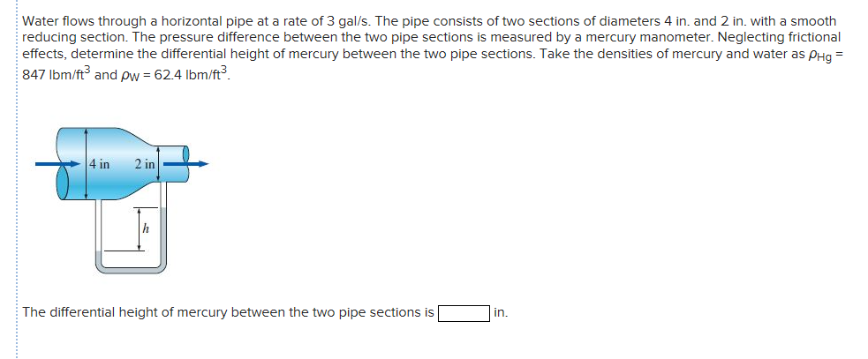The width and height of the screenshot is (868, 359).
Task: Click the inflow arrow left of the pipe
Action: (x=44, y=164)
